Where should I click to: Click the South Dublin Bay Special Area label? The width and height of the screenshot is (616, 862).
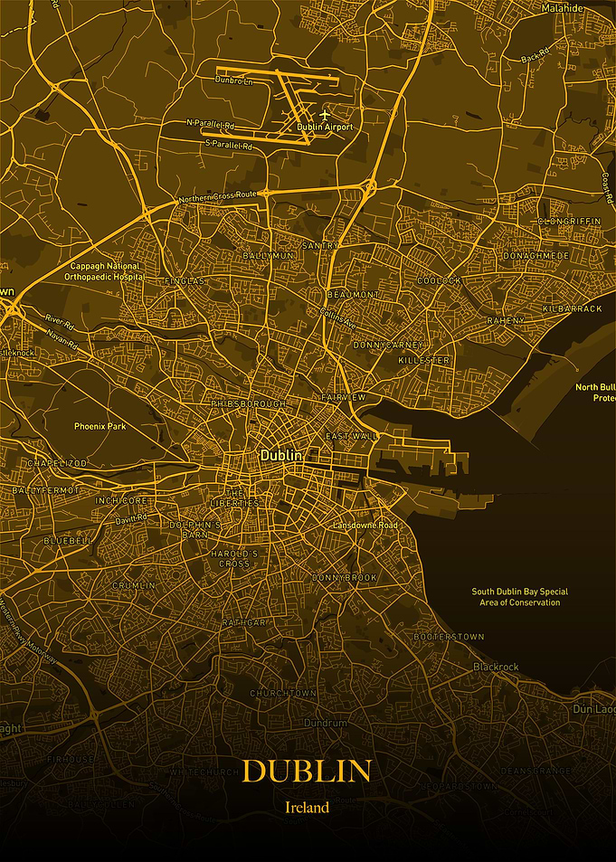pos(520,597)
